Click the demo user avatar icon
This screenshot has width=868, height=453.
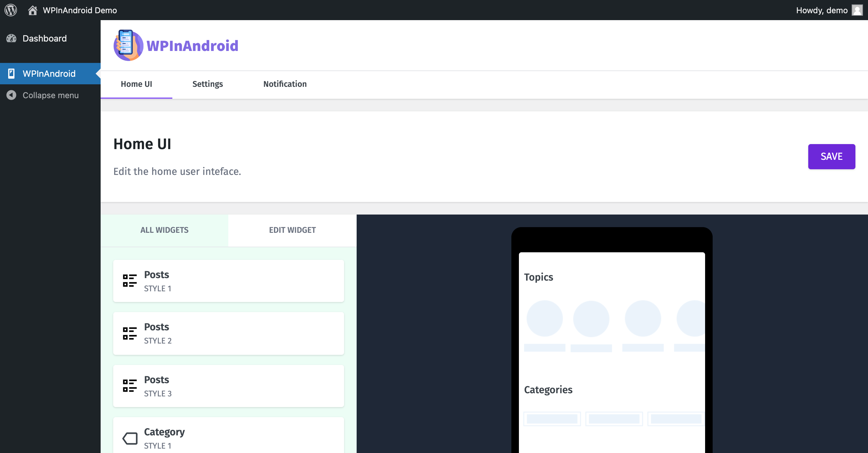click(857, 10)
